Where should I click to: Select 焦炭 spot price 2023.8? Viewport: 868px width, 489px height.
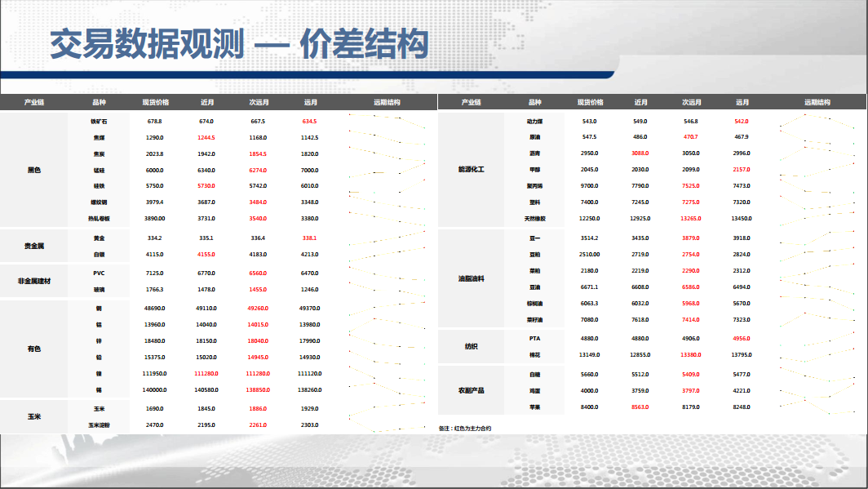coord(155,154)
